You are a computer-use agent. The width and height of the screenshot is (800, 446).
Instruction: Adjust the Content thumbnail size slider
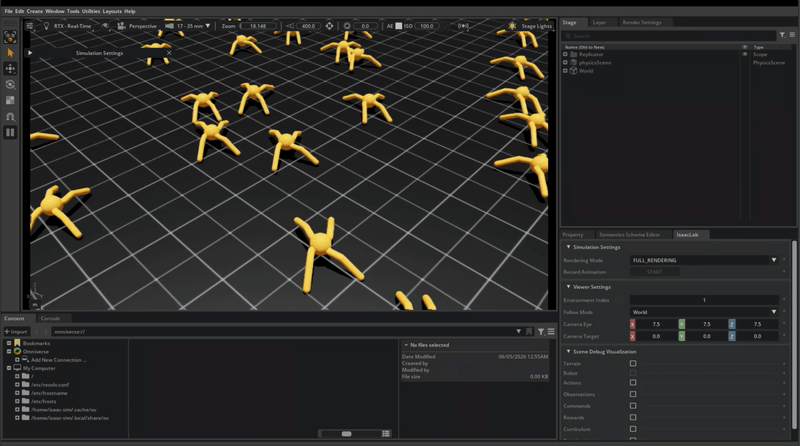pyautogui.click(x=347, y=434)
